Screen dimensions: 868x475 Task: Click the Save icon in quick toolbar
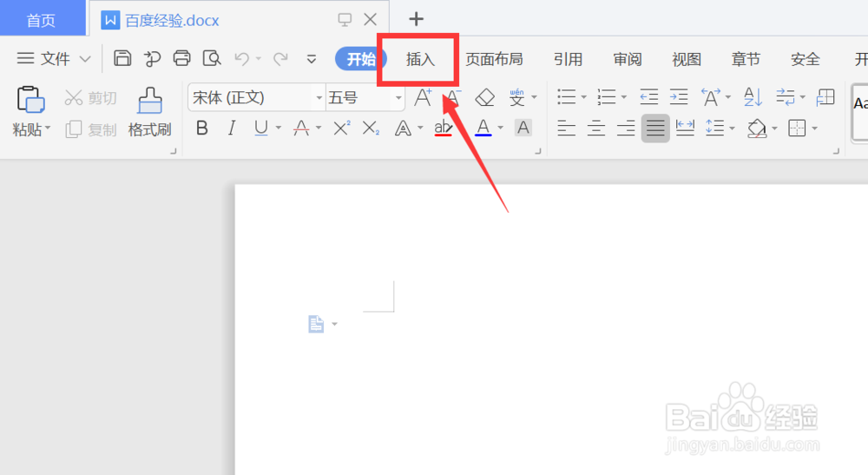(122, 58)
